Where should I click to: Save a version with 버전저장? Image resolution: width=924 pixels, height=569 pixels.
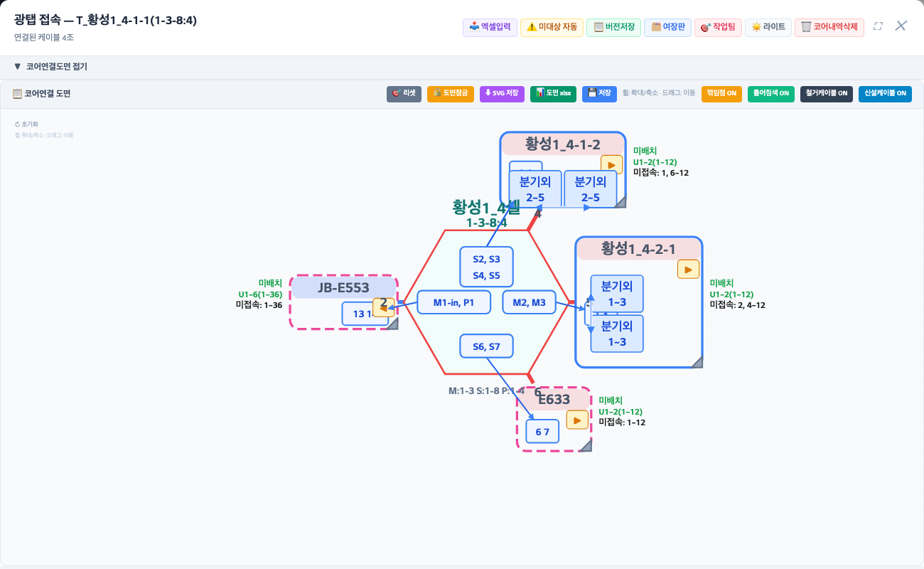pyautogui.click(x=613, y=27)
